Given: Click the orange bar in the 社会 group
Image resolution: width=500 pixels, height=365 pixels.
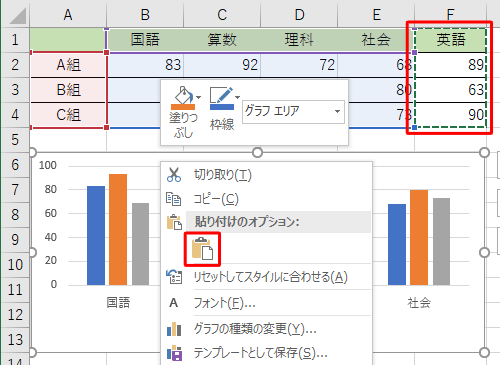Looking at the screenshot, I should (x=419, y=237).
